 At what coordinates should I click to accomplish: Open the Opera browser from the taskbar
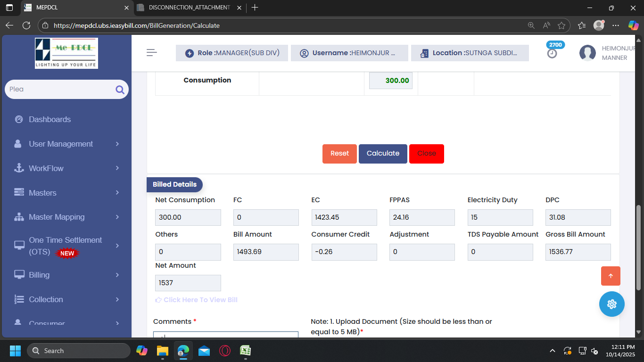(x=224, y=351)
